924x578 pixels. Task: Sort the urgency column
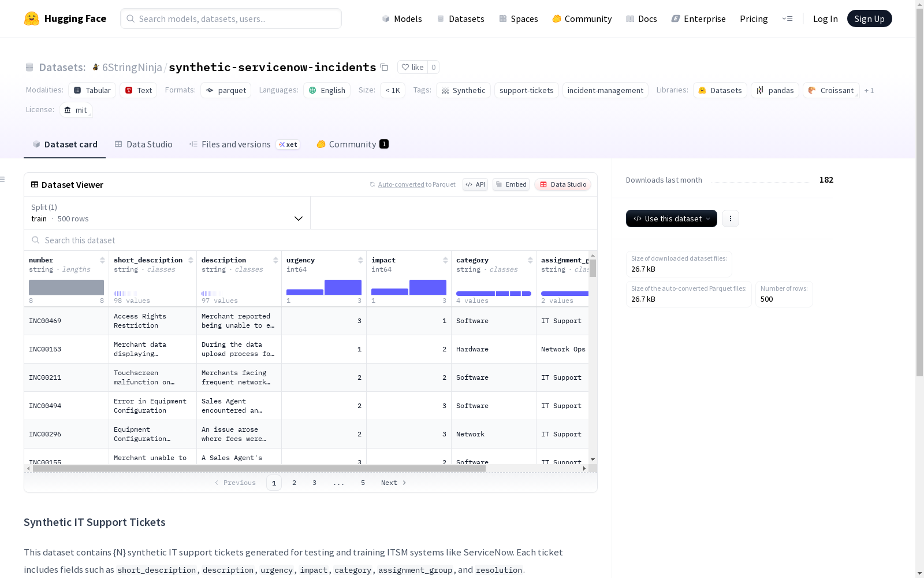click(360, 260)
